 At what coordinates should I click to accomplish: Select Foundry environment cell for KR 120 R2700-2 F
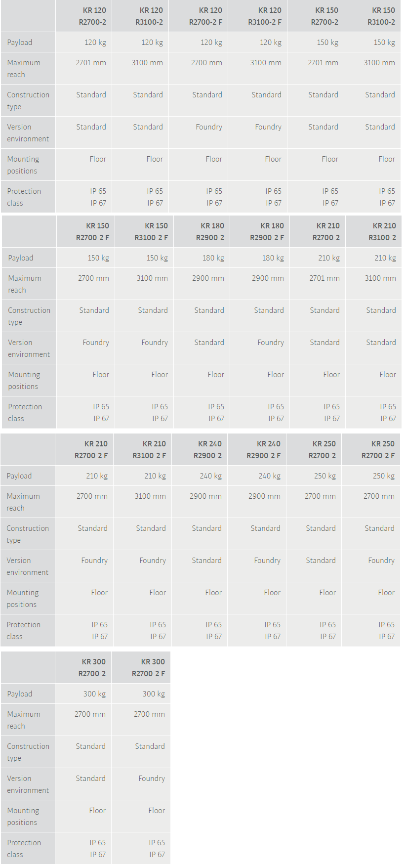(x=208, y=127)
